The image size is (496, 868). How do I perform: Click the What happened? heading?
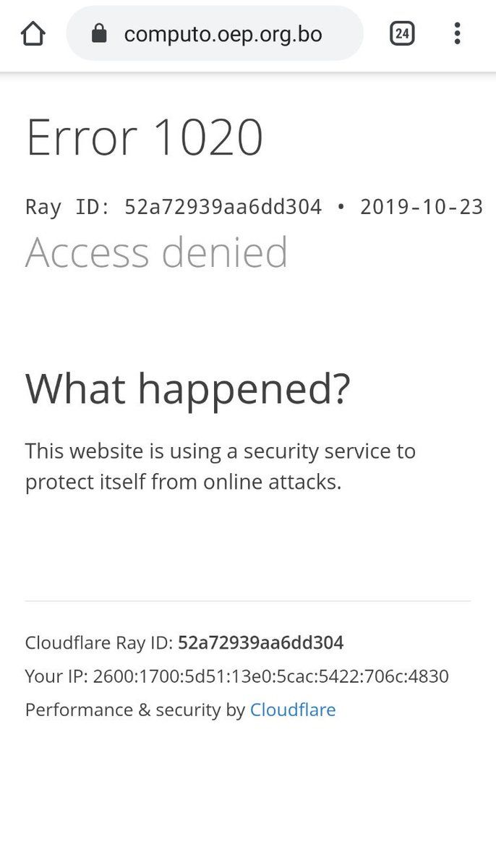tap(188, 391)
